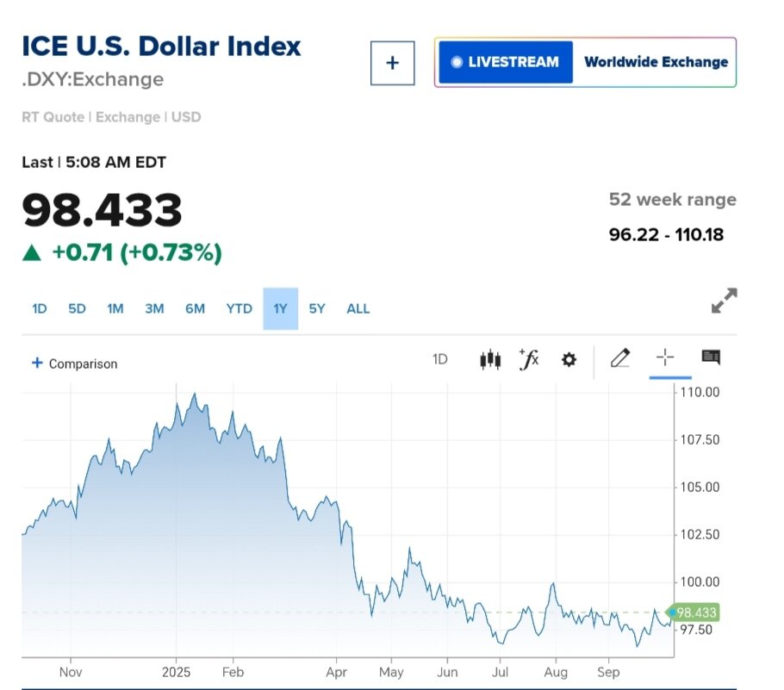Switch to the 6M range
Screen dimensions: 784x690
[195, 308]
